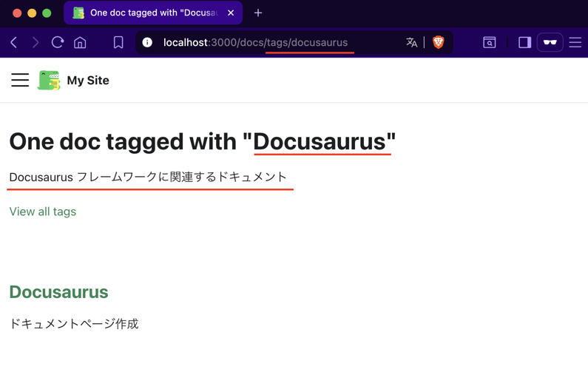Toggle the browser sidebar panel icon
The height and width of the screenshot is (375, 588).
[524, 42]
